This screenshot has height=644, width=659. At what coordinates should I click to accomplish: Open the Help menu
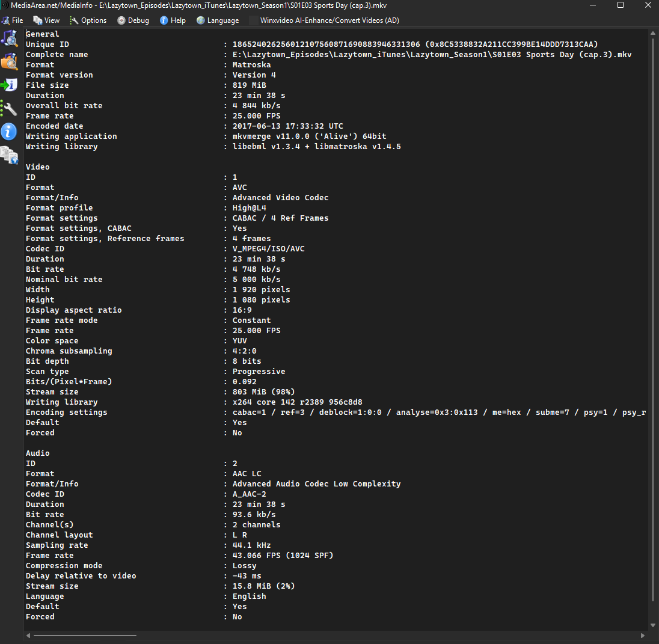pyautogui.click(x=173, y=20)
